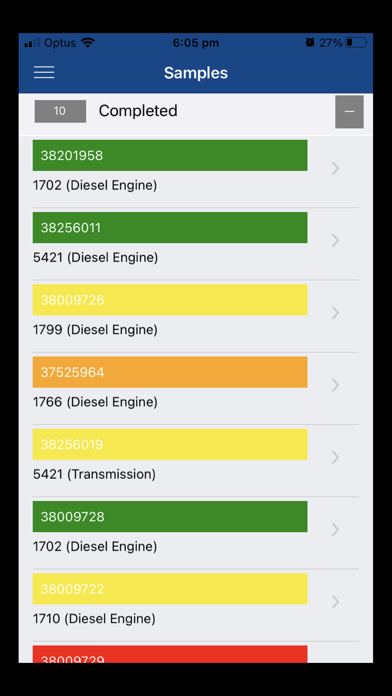Select text 1766 (Diesel Engine)
Screen dimensions: 392x696
point(95,402)
